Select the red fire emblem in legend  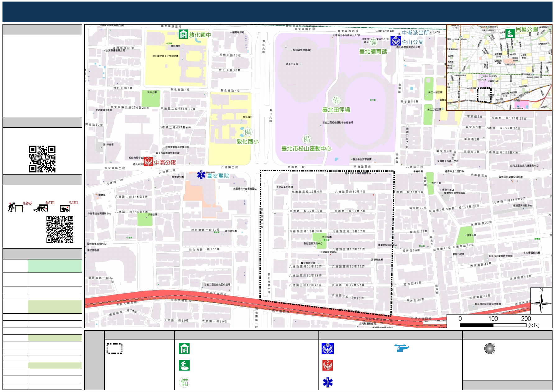(328, 365)
